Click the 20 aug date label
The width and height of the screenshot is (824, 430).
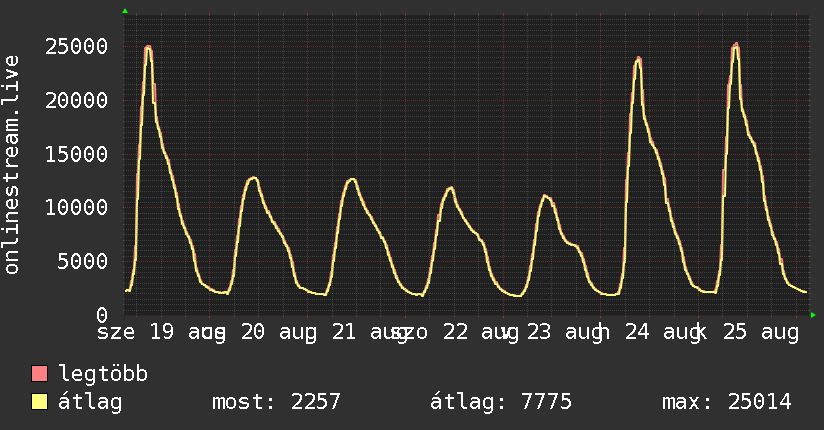pos(279,333)
